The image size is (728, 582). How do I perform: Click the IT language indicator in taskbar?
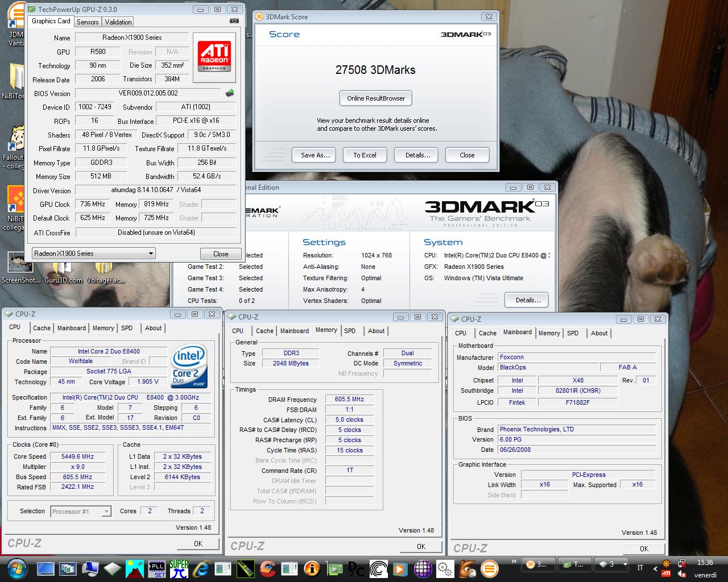click(640, 568)
